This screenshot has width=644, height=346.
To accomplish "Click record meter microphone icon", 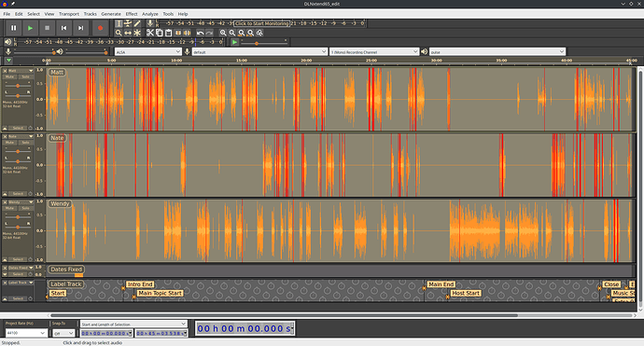I will (150, 23).
